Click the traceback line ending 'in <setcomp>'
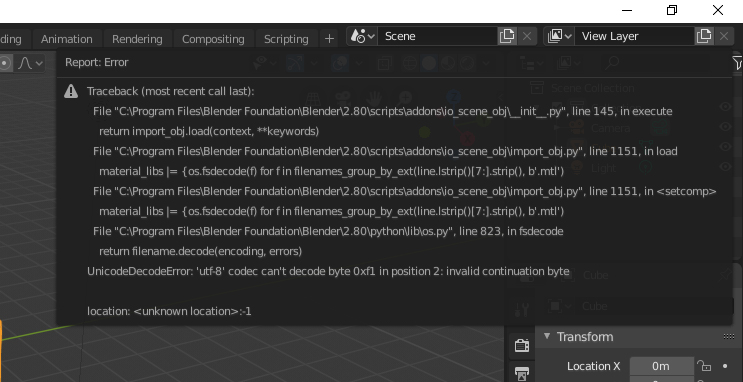The height and width of the screenshot is (382, 743). coord(404,191)
